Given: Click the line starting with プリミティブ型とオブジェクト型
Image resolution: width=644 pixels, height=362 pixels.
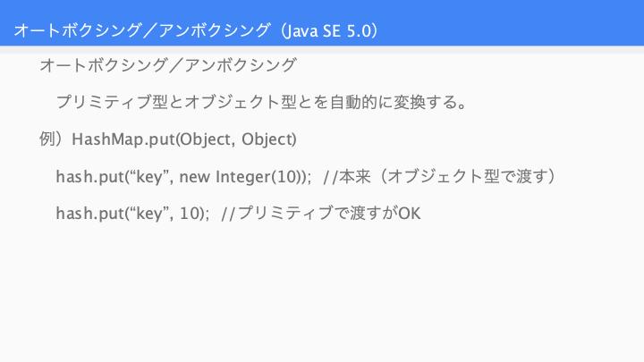Looking at the screenshot, I should pyautogui.click(x=261, y=102).
